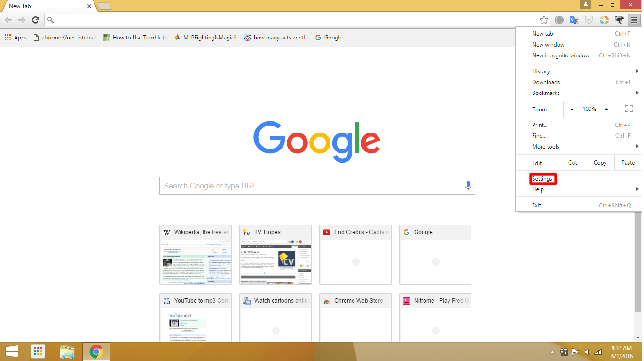Open the How to Use Tumblr bookmark
The height and width of the screenshot is (361, 644).
pos(135,38)
